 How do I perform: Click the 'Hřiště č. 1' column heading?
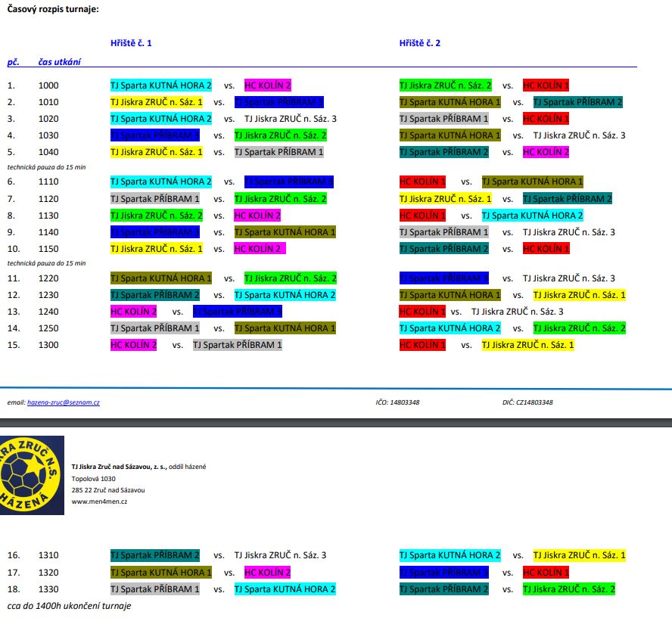click(x=131, y=43)
